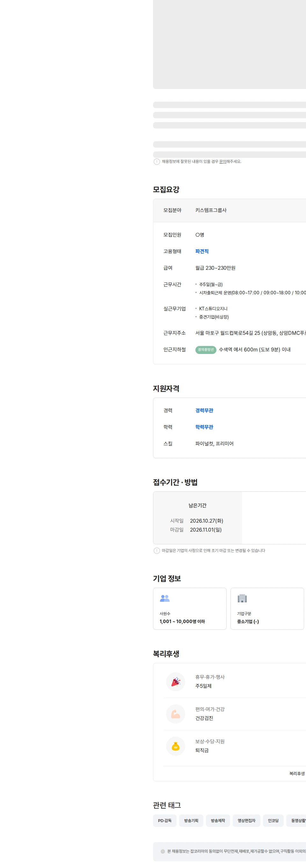Select the 방송기획 tag
The image size is (306, 868).
point(191,820)
